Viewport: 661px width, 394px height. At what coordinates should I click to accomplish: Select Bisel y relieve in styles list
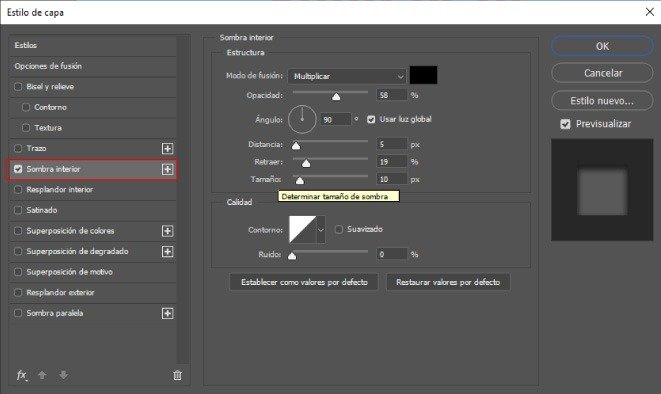[50, 86]
